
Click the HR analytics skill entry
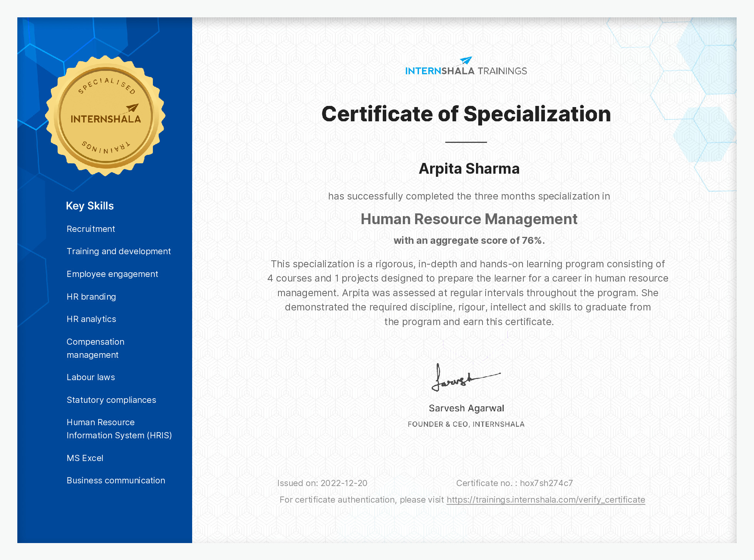point(91,319)
